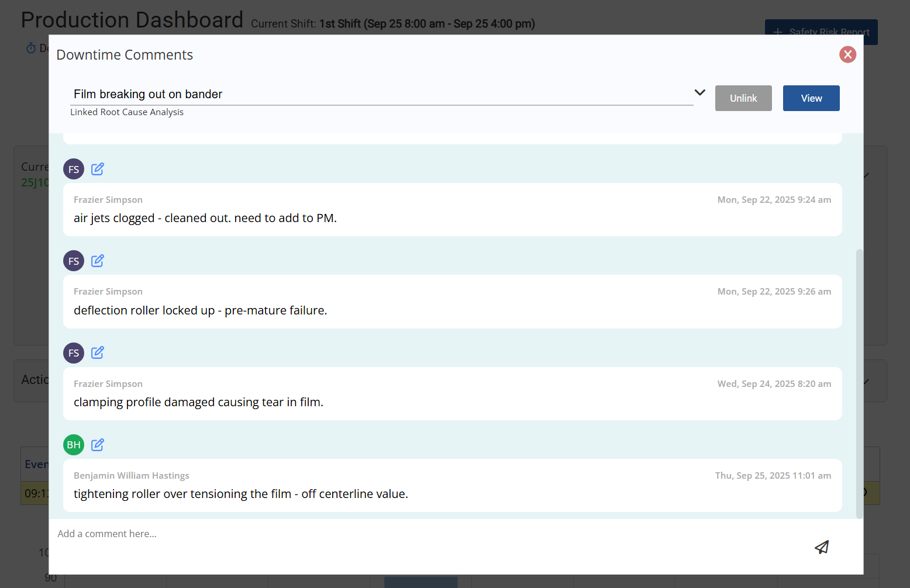The height and width of the screenshot is (588, 910).
Task: Edit the 'deflection roller locked up' comment
Action: [x=98, y=261]
